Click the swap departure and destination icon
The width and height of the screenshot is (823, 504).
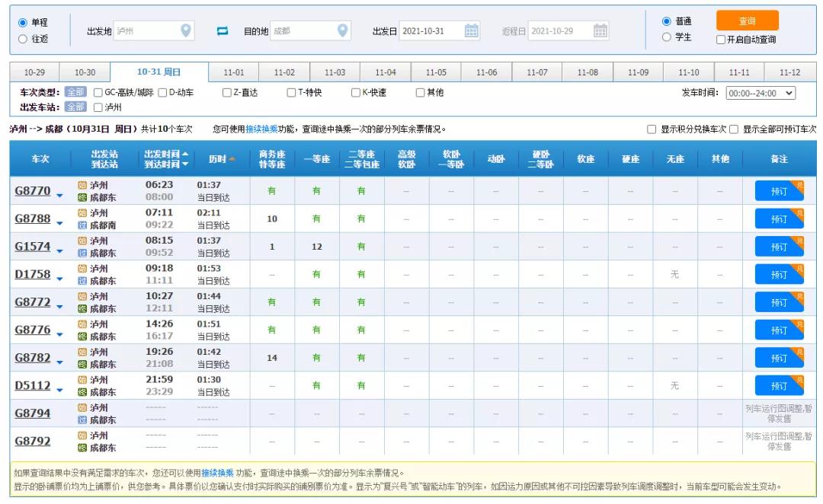click(x=222, y=31)
